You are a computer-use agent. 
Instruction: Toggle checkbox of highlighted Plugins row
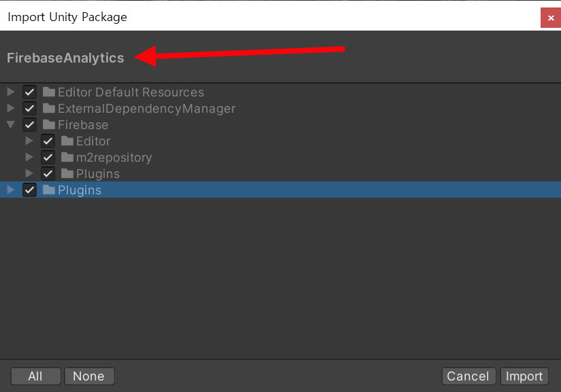pos(29,190)
